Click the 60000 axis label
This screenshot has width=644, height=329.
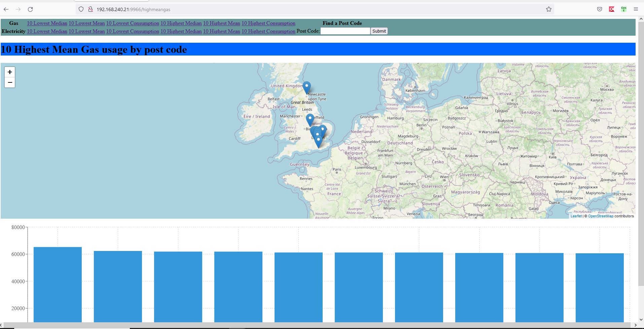18,254
